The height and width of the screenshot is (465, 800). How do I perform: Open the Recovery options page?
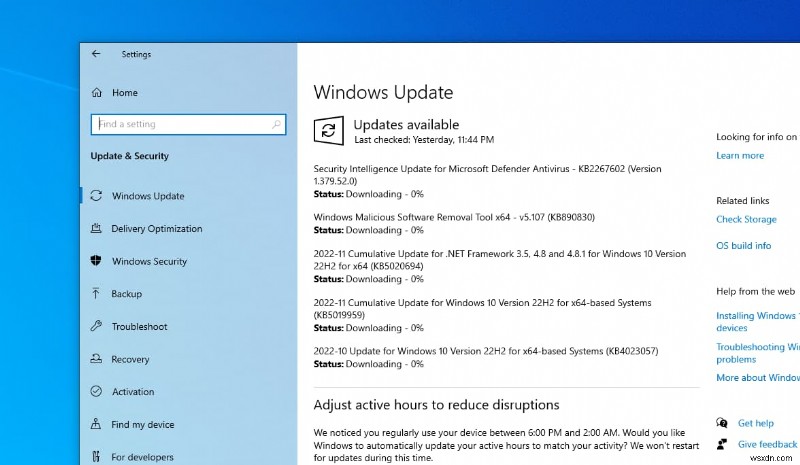[130, 359]
